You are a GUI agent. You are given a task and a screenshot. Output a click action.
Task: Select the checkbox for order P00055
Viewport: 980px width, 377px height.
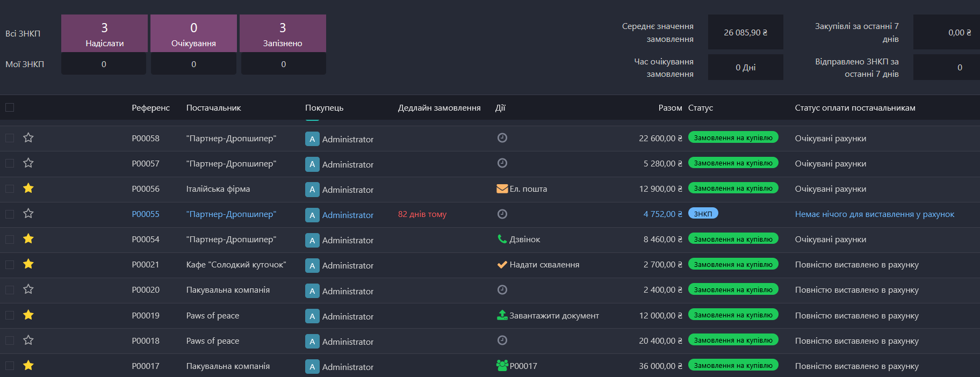(10, 214)
